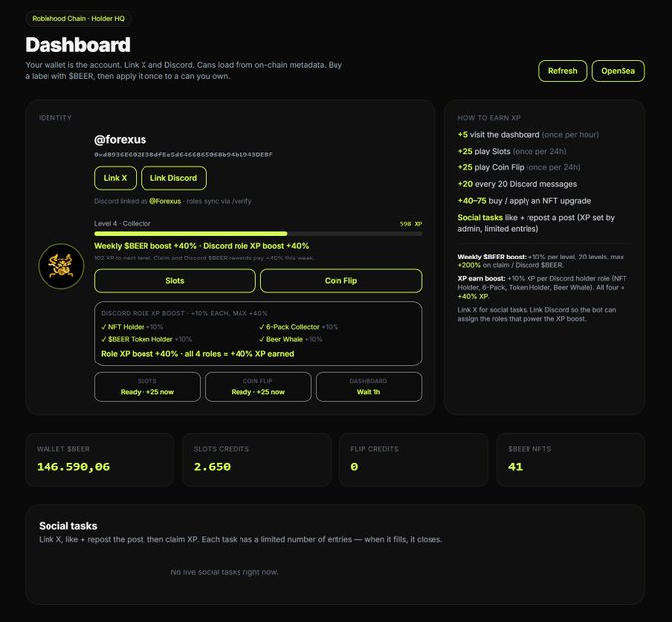Select the Coin Flip Ready +25 now card
The image size is (672, 622).
click(258, 387)
